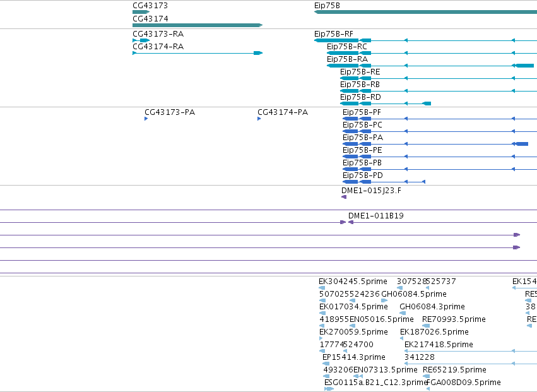Image resolution: width=537 pixels, height=392 pixels.
Task: Select EST FGA008D09.5prime
Action: click(464, 383)
